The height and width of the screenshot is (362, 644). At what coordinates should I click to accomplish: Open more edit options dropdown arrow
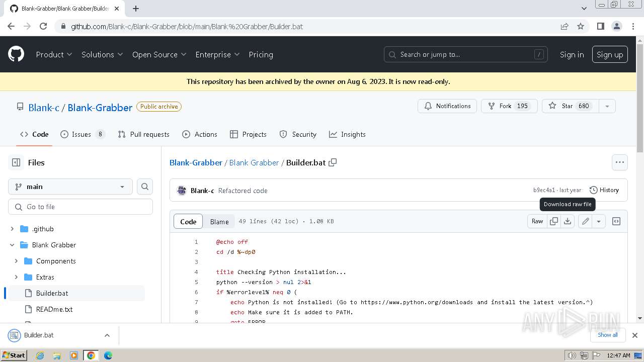pyautogui.click(x=599, y=221)
